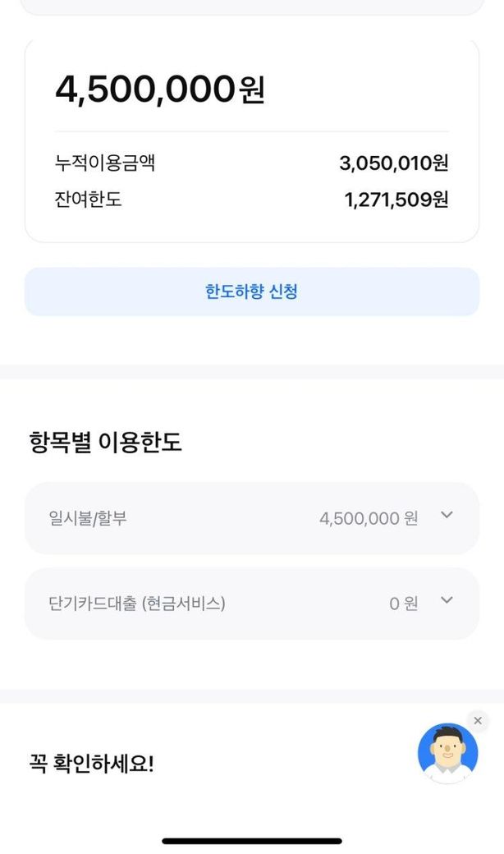Expand the 단기카드대출 (현금서비스) chevron

pyautogui.click(x=447, y=600)
